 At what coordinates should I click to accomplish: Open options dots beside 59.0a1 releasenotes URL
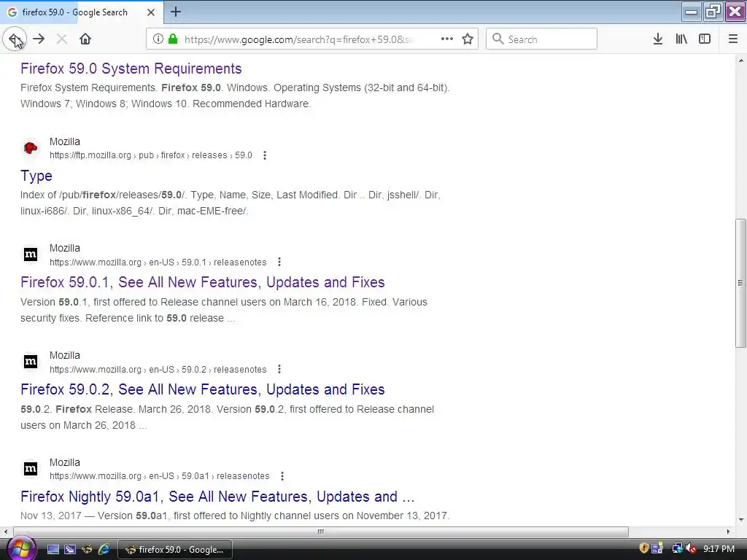click(x=282, y=476)
